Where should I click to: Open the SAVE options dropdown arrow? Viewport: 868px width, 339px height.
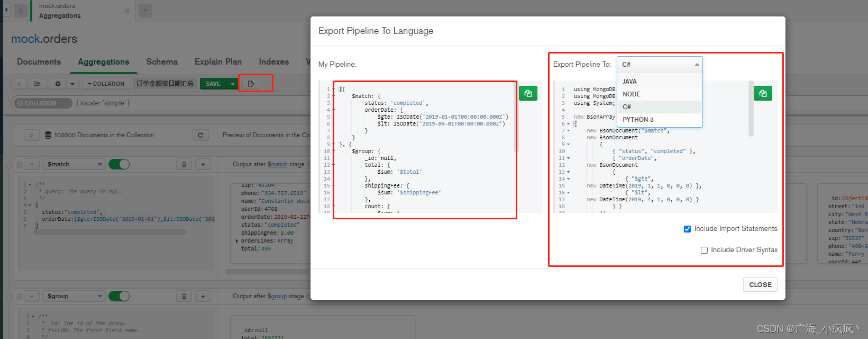pos(232,84)
